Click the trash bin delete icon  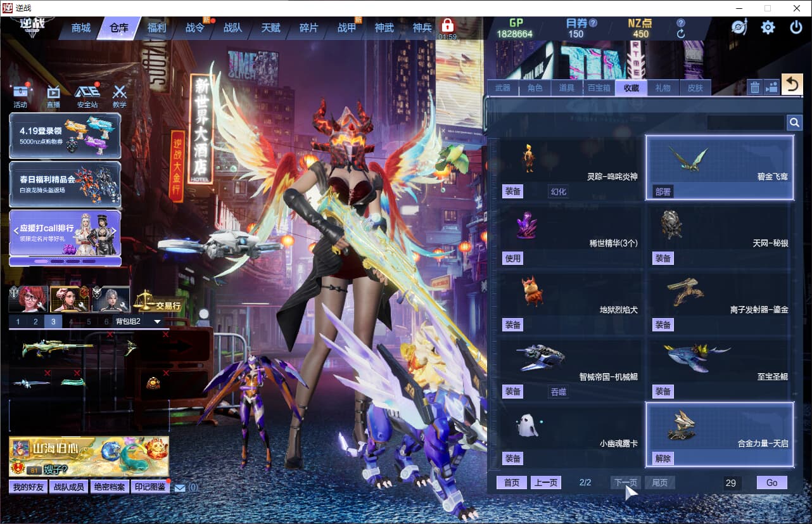click(x=754, y=87)
